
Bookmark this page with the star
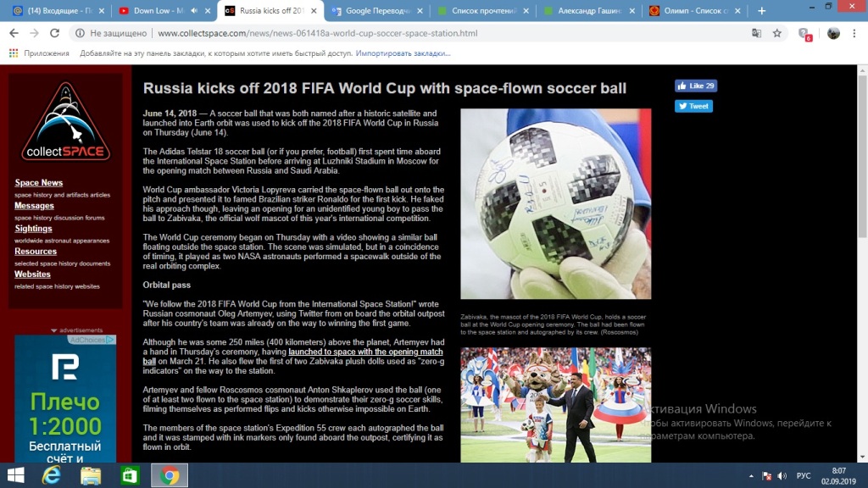pos(777,33)
